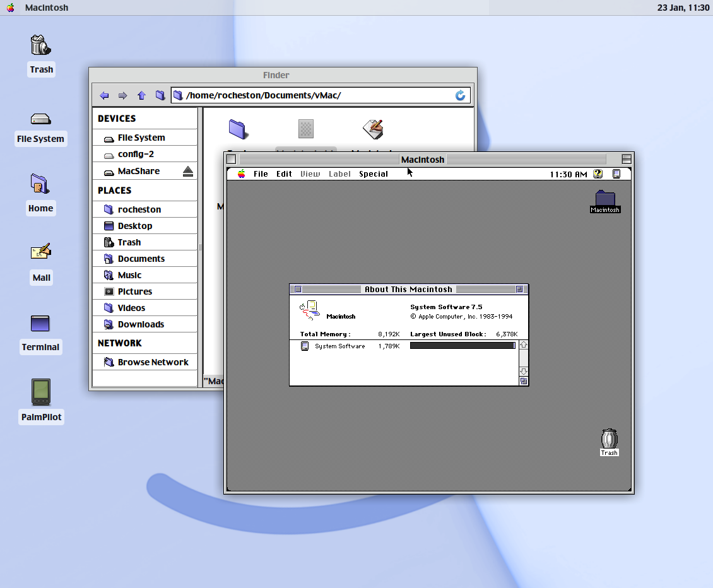Open the Home folder desktop icon
This screenshot has width=713, height=588.
tap(40, 184)
